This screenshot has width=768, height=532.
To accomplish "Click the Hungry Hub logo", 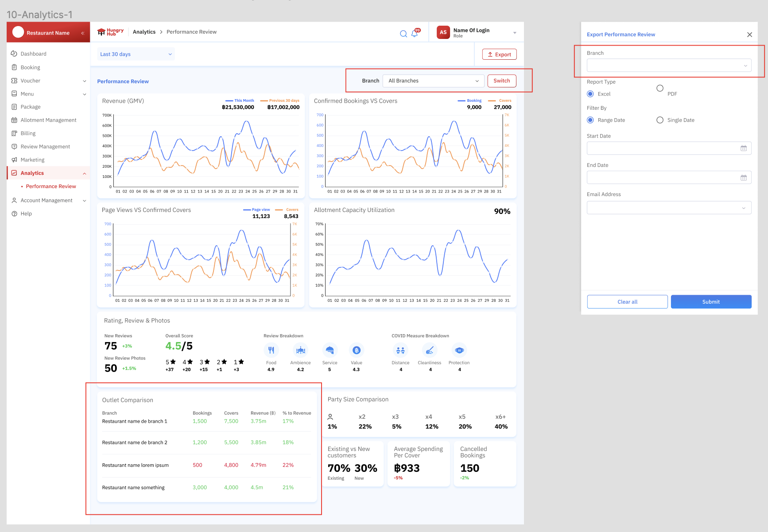I will click(x=110, y=32).
